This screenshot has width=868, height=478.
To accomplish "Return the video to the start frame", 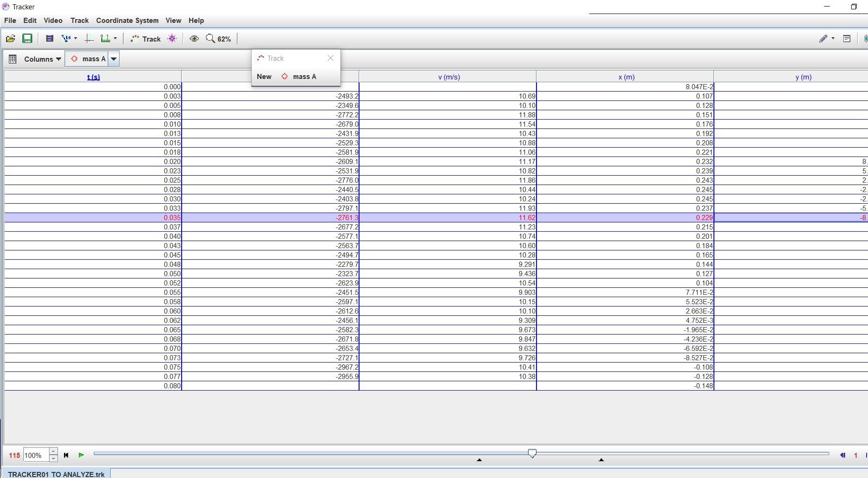I will 66,455.
